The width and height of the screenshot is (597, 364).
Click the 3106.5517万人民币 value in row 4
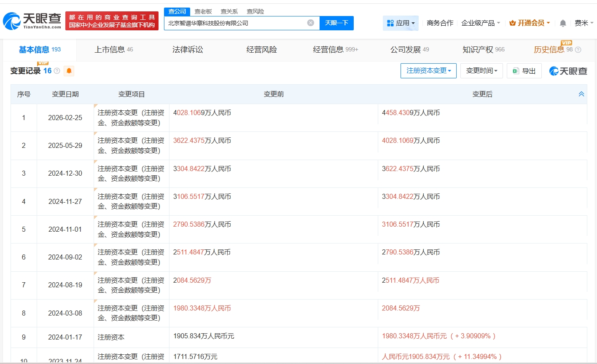(x=202, y=196)
